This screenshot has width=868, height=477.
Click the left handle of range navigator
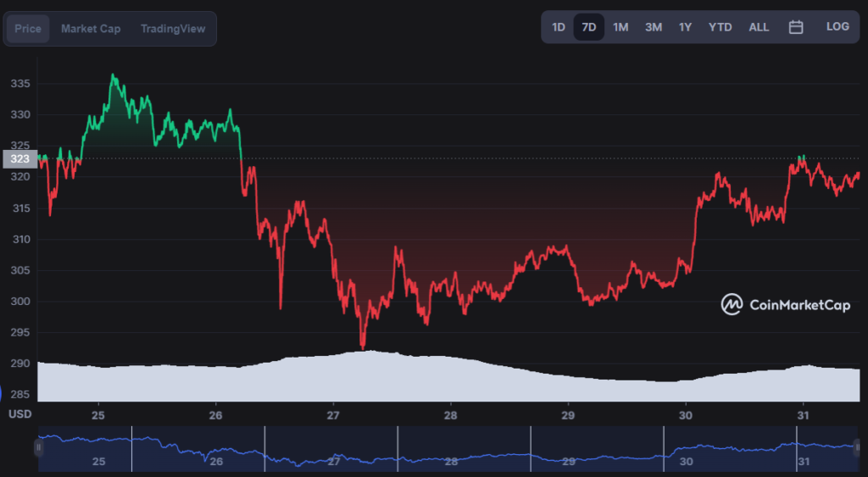pyautogui.click(x=38, y=447)
